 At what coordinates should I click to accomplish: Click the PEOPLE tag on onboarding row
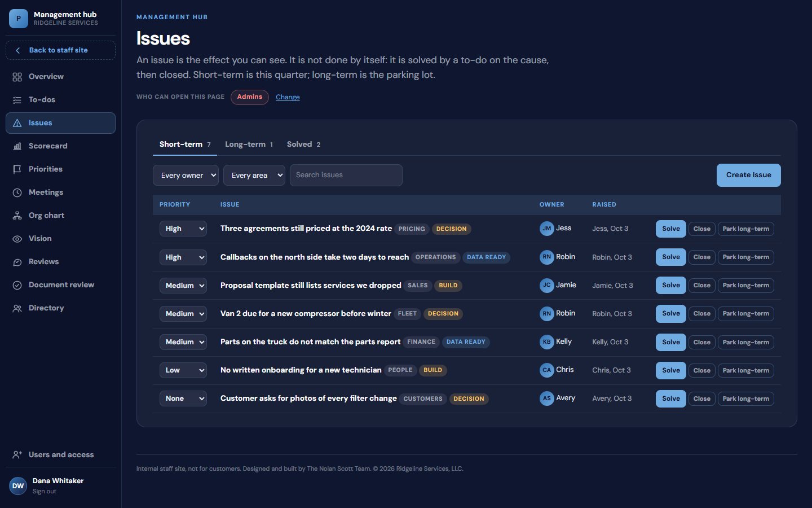click(x=400, y=370)
